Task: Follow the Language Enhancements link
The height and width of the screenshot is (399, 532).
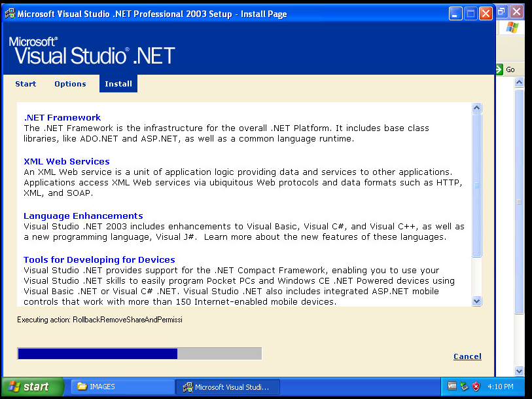Action: click(x=83, y=216)
